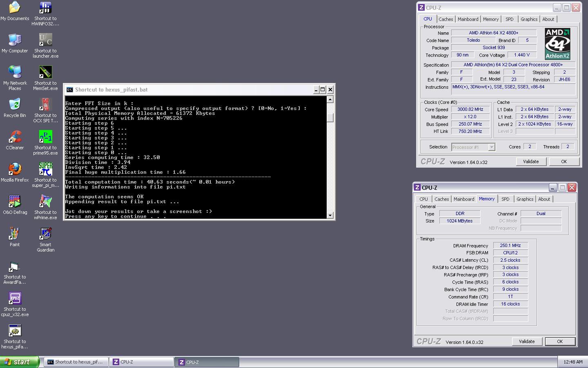Click console scrollbar down arrow
The height and width of the screenshot is (368, 588).
click(x=330, y=215)
